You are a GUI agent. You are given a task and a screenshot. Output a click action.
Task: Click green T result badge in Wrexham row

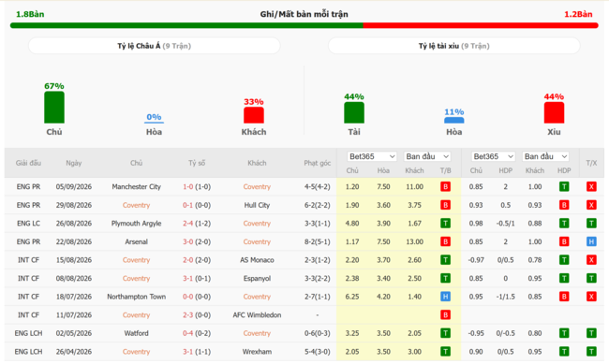point(445,352)
